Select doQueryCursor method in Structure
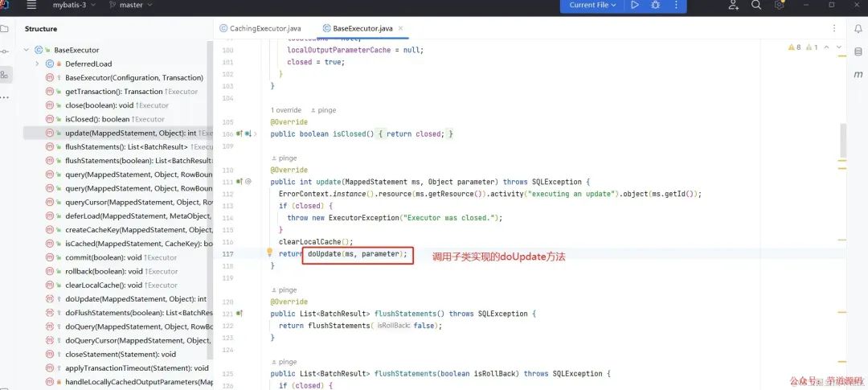This screenshot has width=868, height=390. tap(137, 341)
